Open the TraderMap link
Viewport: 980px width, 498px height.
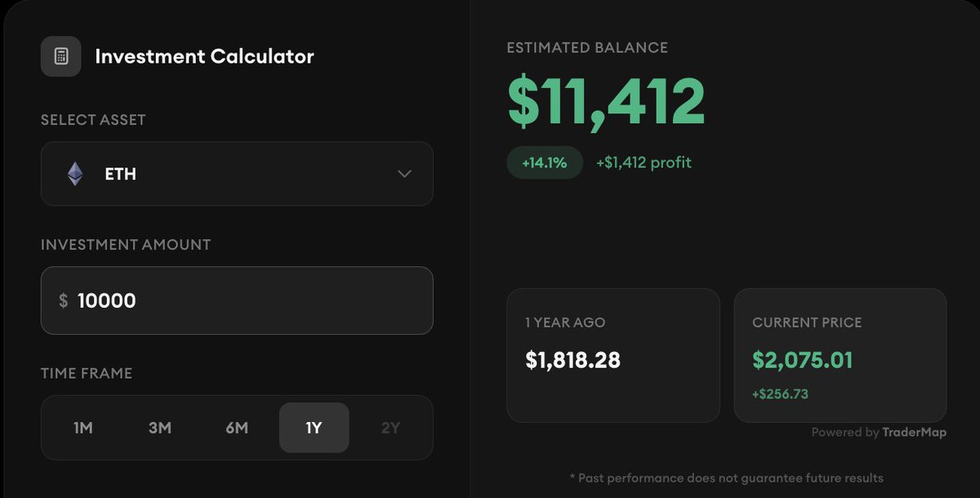914,433
